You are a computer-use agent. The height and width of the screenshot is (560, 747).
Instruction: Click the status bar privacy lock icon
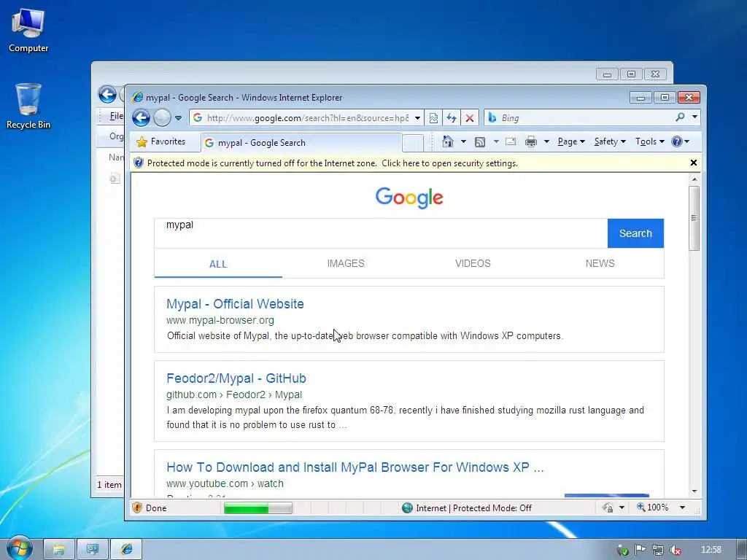pyautogui.click(x=608, y=507)
